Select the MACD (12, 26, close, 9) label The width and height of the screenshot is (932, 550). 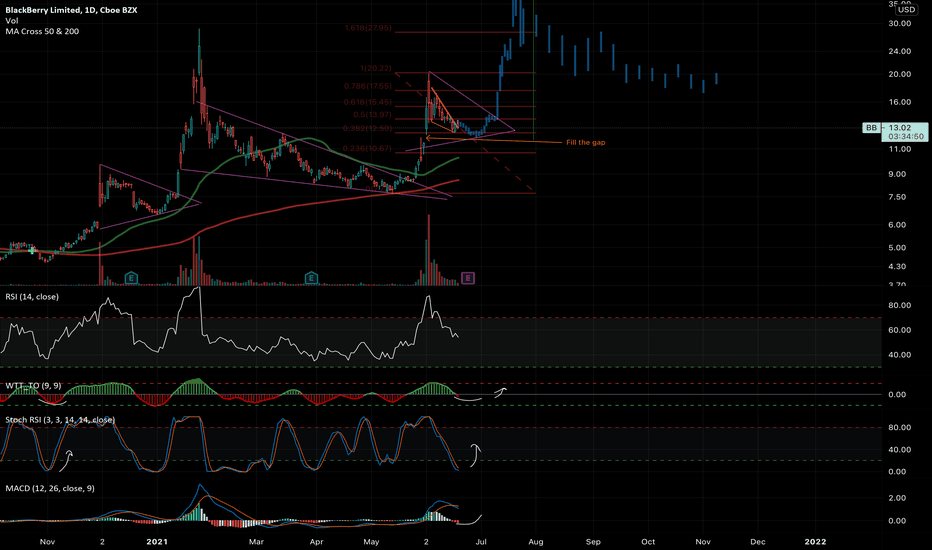tap(50, 488)
